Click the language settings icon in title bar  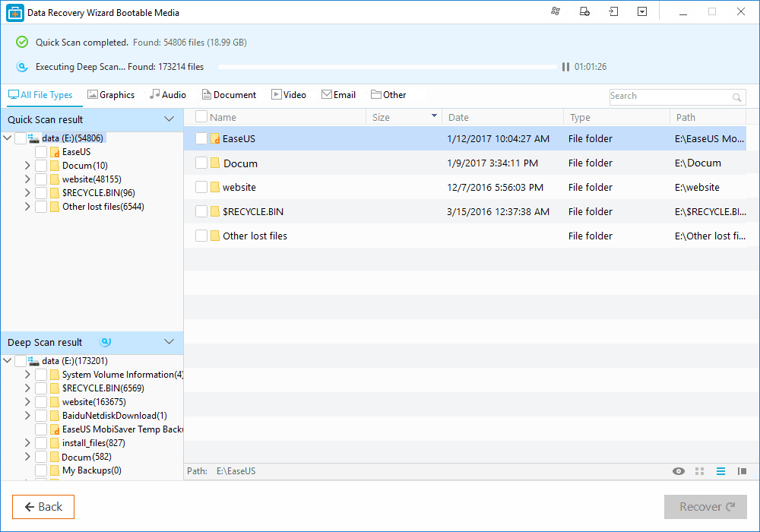(x=556, y=11)
